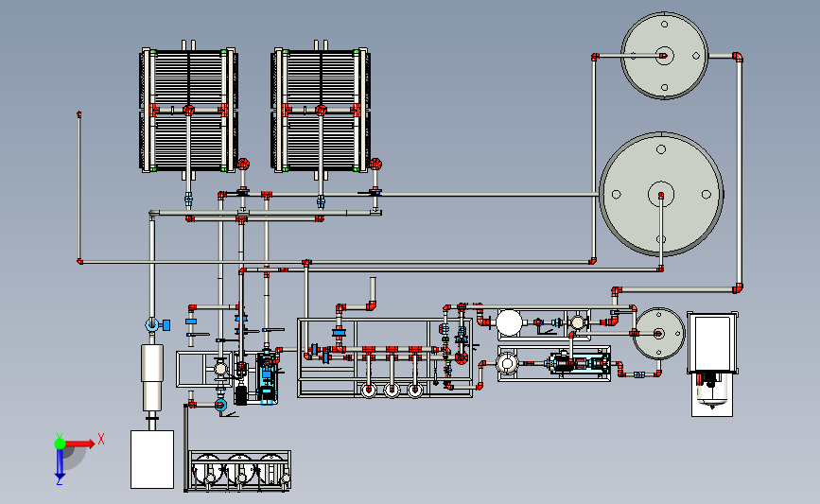Select the left plate stack unit
820x504 pixels.
click(x=189, y=110)
